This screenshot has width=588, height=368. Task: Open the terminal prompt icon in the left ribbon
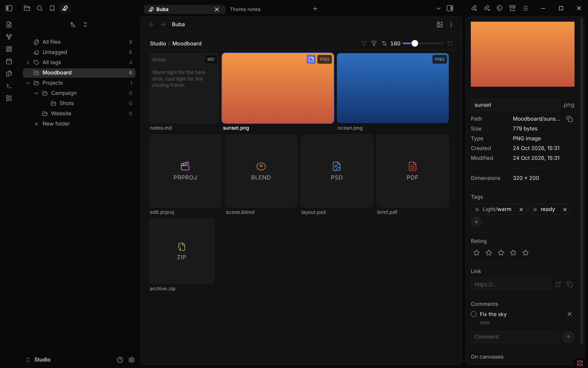tap(9, 86)
